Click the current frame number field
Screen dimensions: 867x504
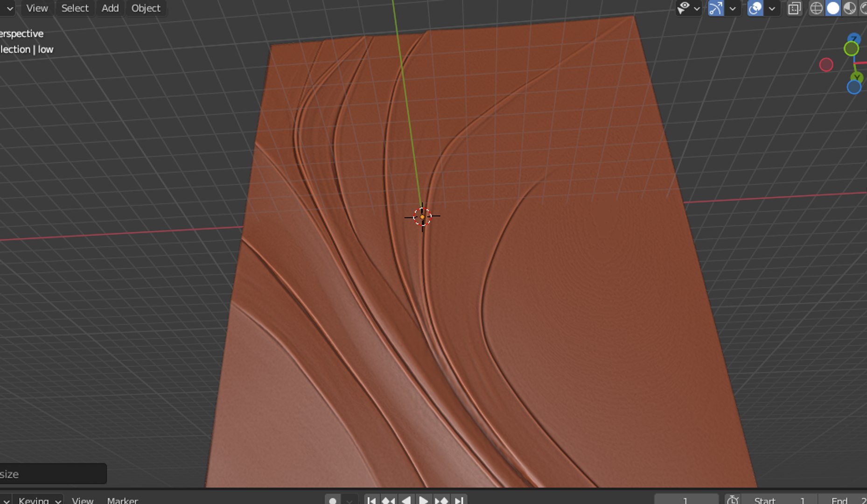click(x=686, y=500)
